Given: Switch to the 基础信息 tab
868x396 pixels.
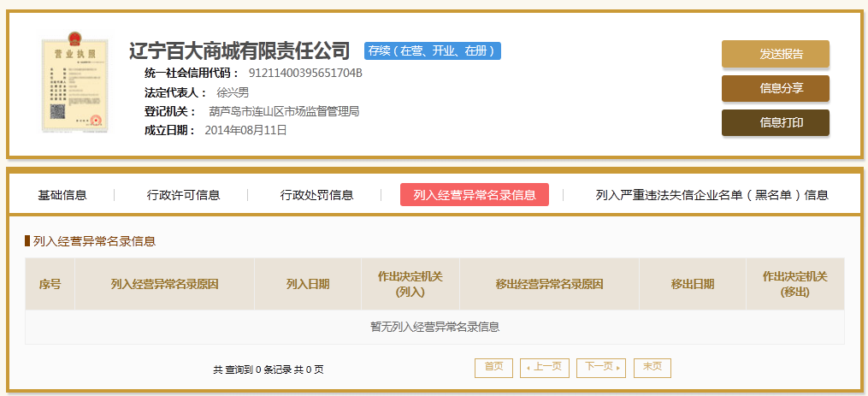Looking at the screenshot, I should point(62,195).
